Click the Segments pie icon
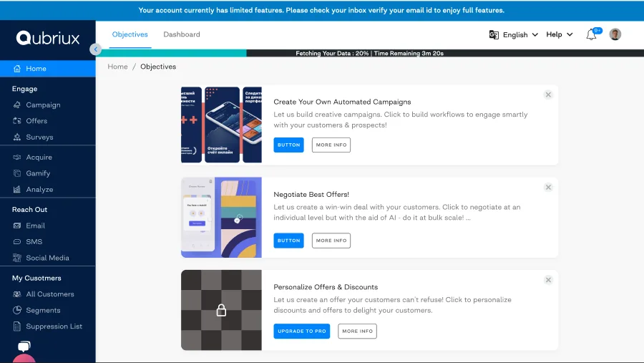The image size is (644, 363). pyautogui.click(x=17, y=310)
